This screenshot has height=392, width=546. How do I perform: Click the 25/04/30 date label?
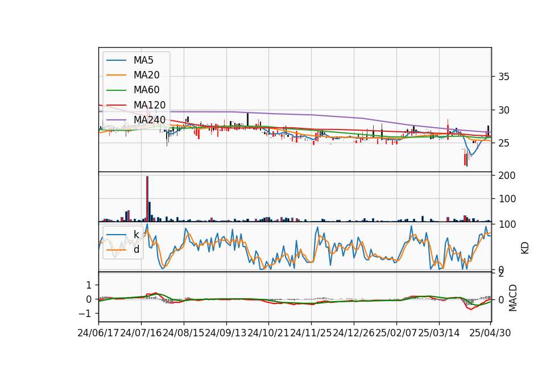(x=490, y=333)
